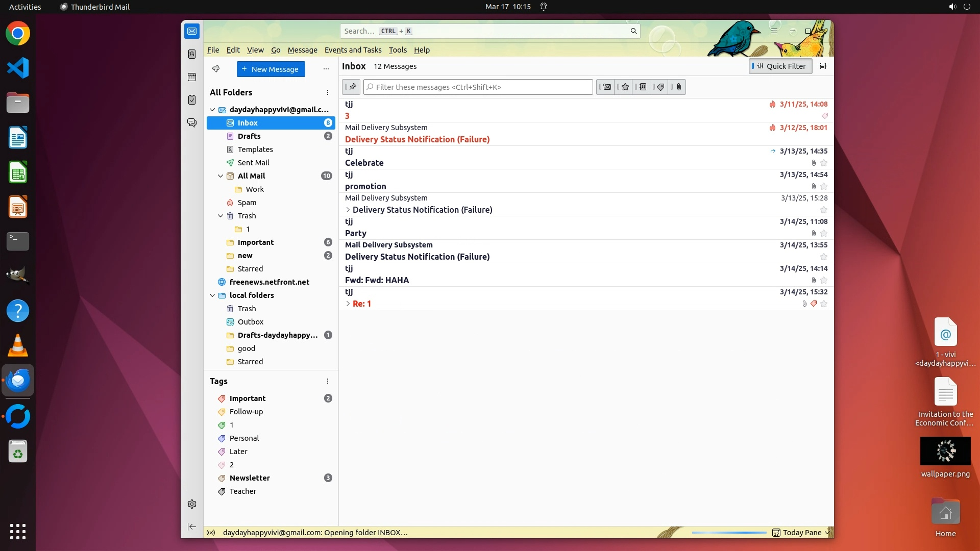This screenshot has width=980, height=551.
Task: Collapse the All Mail folder
Action: [x=220, y=176]
